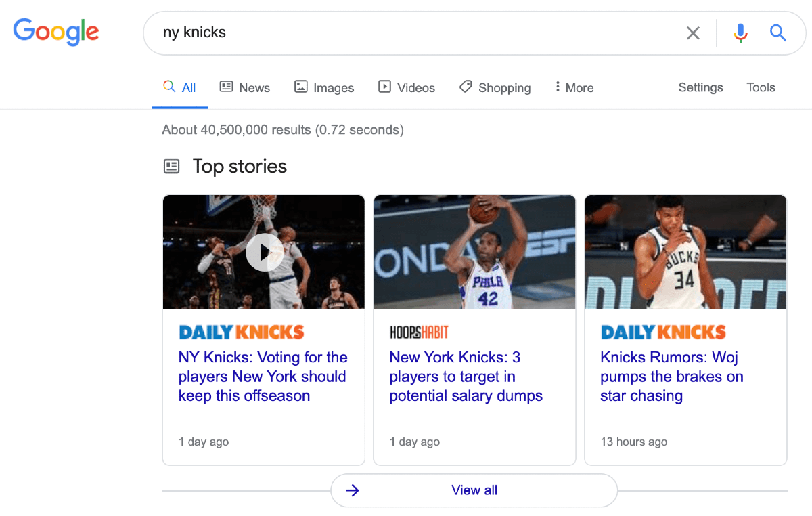This screenshot has width=812, height=516.
Task: Select the All tab
Action: 180,87
